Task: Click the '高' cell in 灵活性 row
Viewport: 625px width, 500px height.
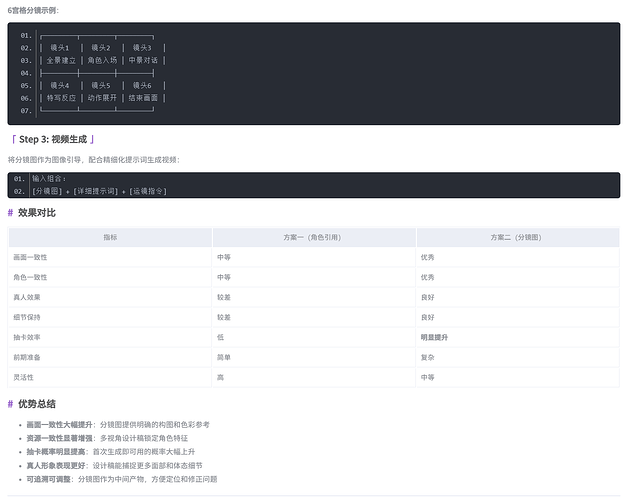Action: [x=220, y=377]
